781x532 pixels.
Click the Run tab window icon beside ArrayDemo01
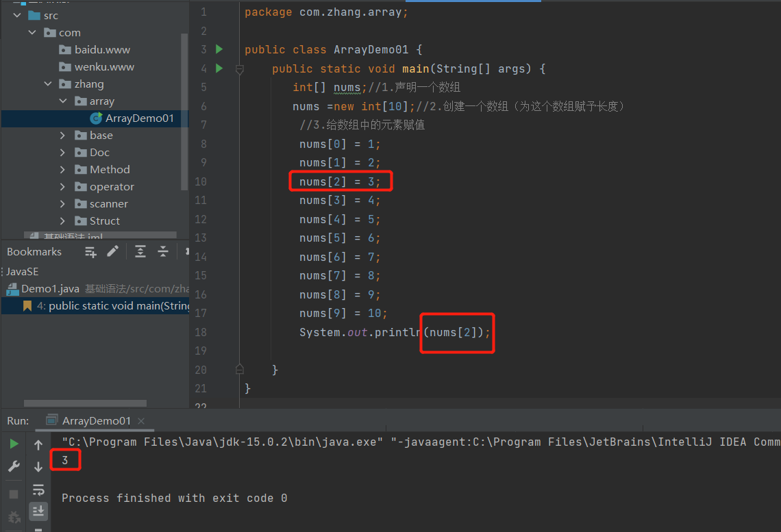[x=52, y=420]
